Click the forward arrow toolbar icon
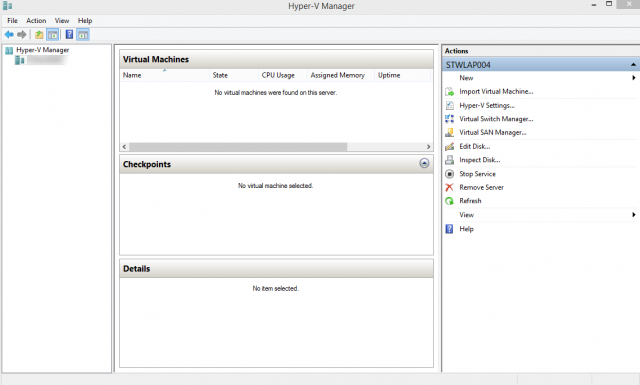Viewport: 640px width, 385px height. click(x=22, y=35)
